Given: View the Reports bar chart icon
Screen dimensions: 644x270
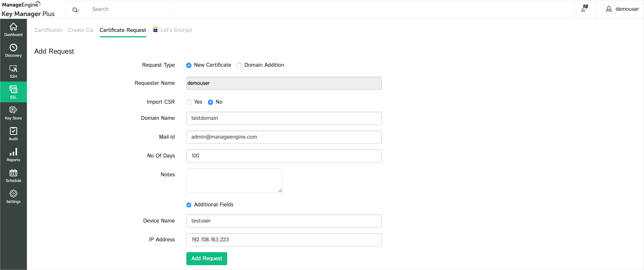Looking at the screenshot, I should pos(13,152).
